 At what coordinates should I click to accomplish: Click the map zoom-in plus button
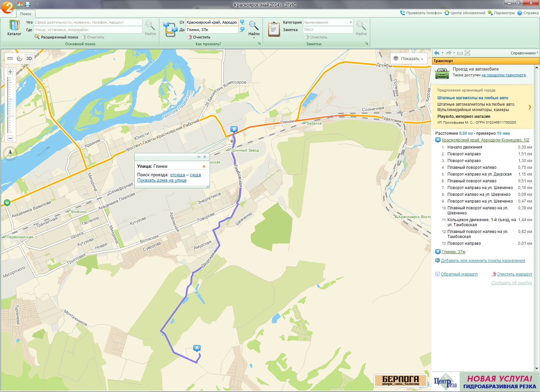tap(10, 72)
